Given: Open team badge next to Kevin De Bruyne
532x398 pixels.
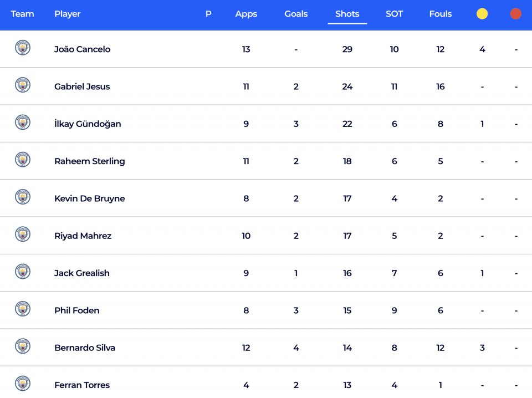Looking at the screenshot, I should [x=23, y=197].
